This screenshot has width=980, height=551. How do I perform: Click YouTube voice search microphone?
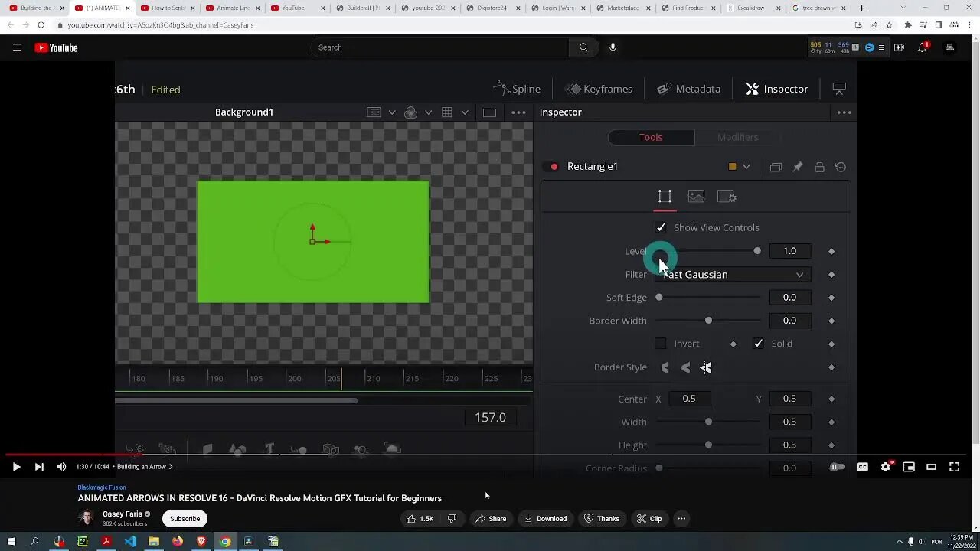click(612, 47)
